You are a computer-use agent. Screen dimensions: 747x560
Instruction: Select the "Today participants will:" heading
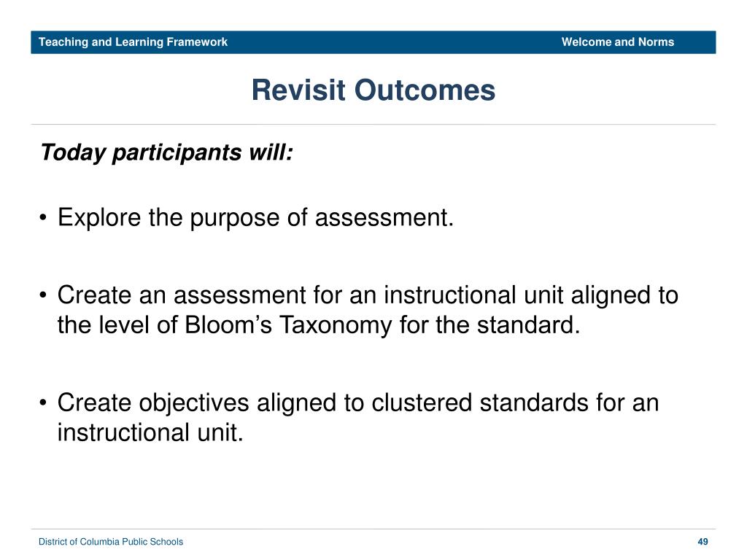(166, 153)
